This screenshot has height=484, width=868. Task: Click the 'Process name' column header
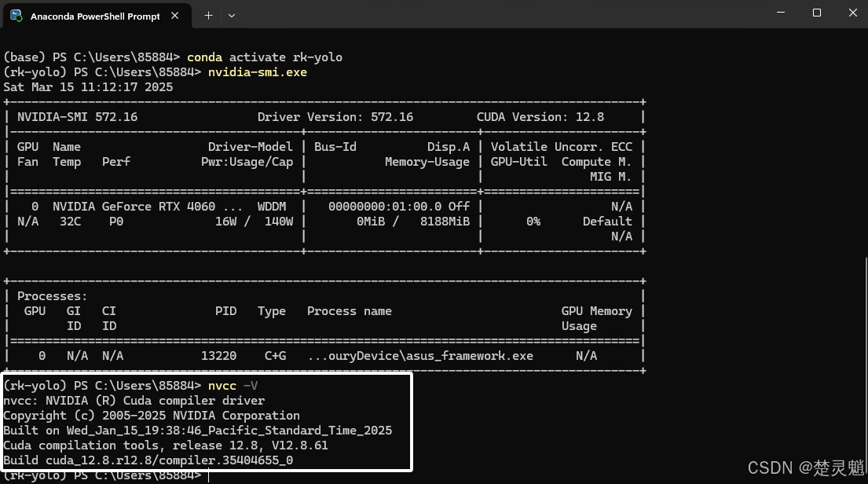click(x=350, y=311)
